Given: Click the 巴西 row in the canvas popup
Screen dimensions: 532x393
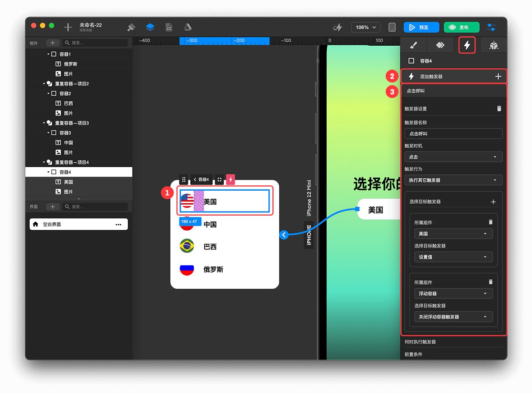Looking at the screenshot, I should click(225, 247).
